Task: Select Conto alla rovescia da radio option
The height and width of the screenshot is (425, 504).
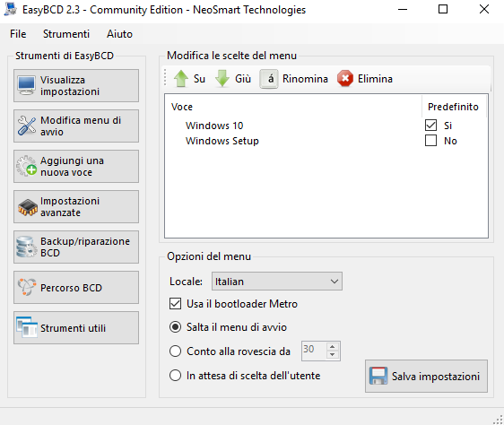Action: pyautogui.click(x=175, y=351)
